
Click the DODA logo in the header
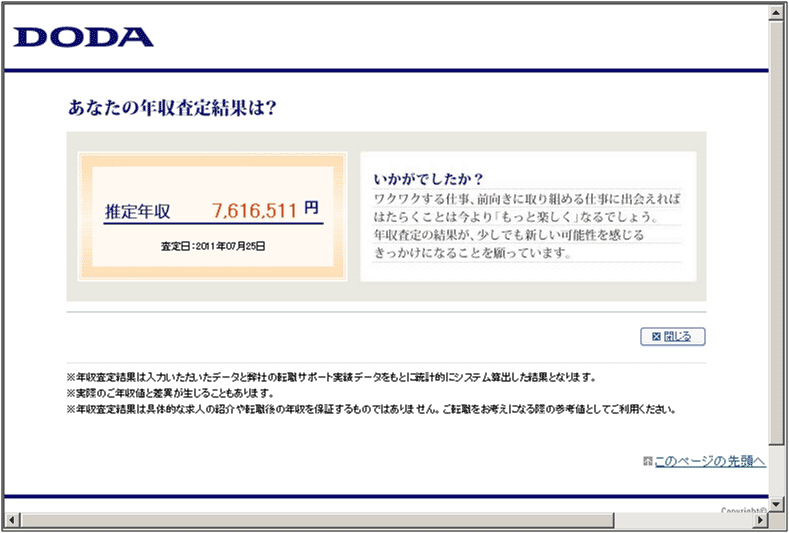click(84, 38)
